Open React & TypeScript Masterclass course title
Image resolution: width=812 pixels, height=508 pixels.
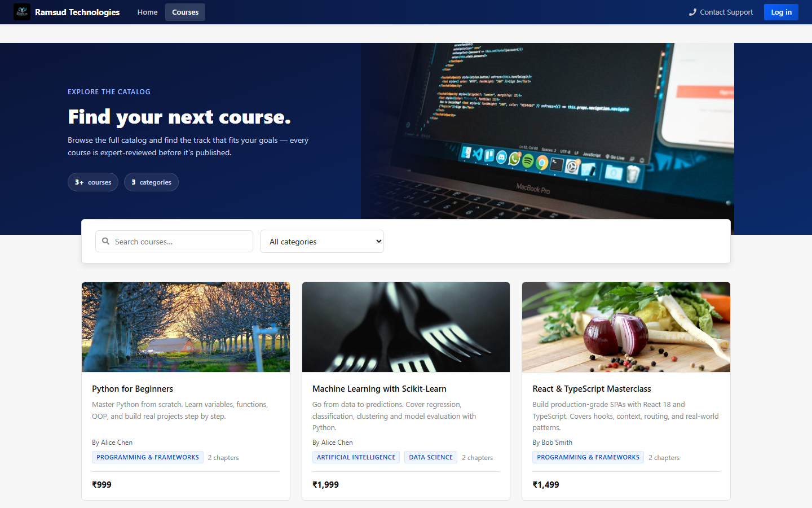[592, 389]
